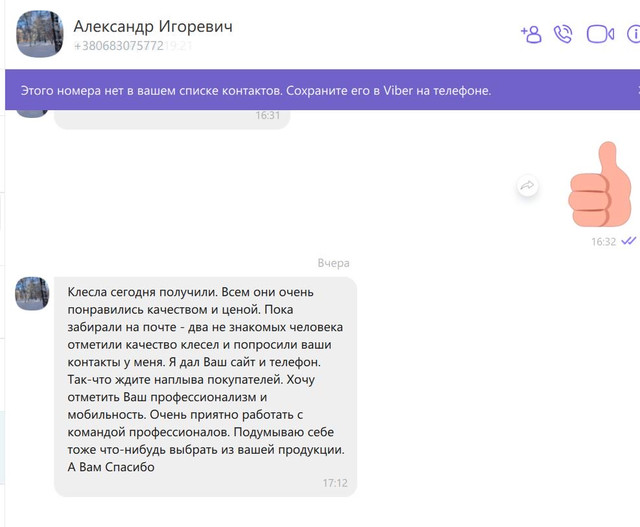Screen dimensions: 640x527
Task: Click the phone number +380683075772
Action: (118, 46)
